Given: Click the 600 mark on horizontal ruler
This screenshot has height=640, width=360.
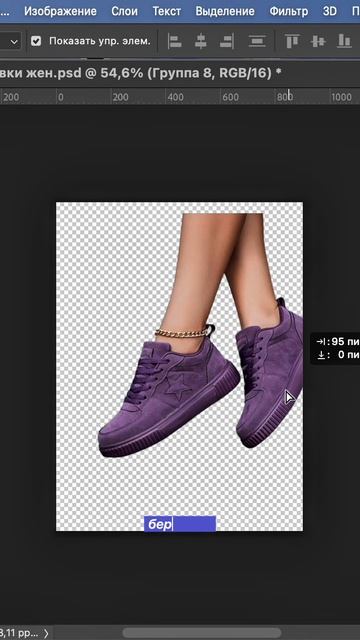Looking at the screenshot, I should (x=230, y=97).
